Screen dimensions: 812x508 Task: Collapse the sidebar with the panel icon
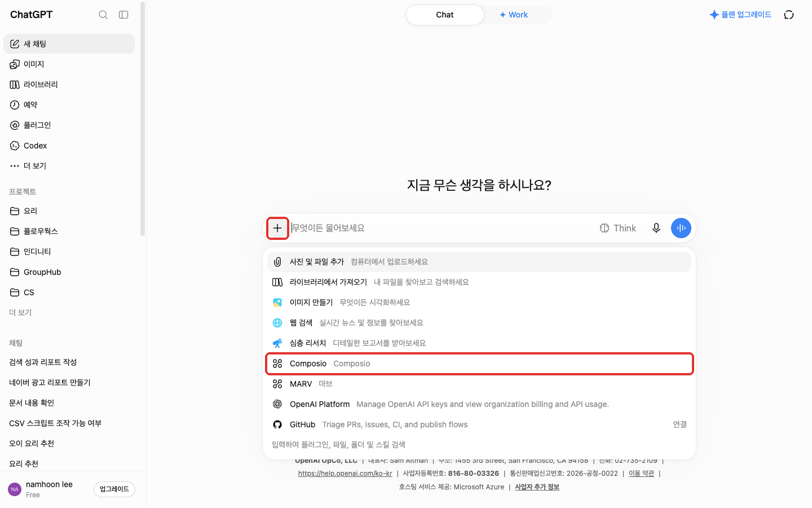click(x=123, y=15)
